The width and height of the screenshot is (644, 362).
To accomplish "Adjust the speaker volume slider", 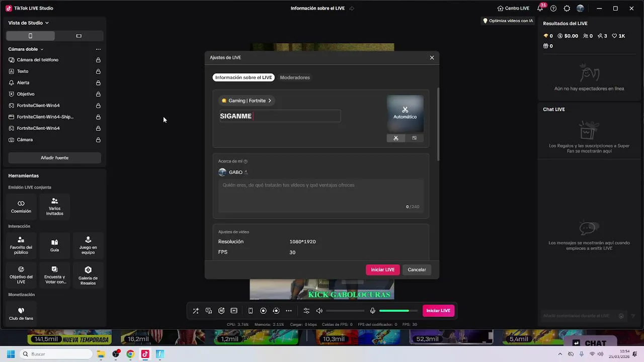I will [345, 311].
